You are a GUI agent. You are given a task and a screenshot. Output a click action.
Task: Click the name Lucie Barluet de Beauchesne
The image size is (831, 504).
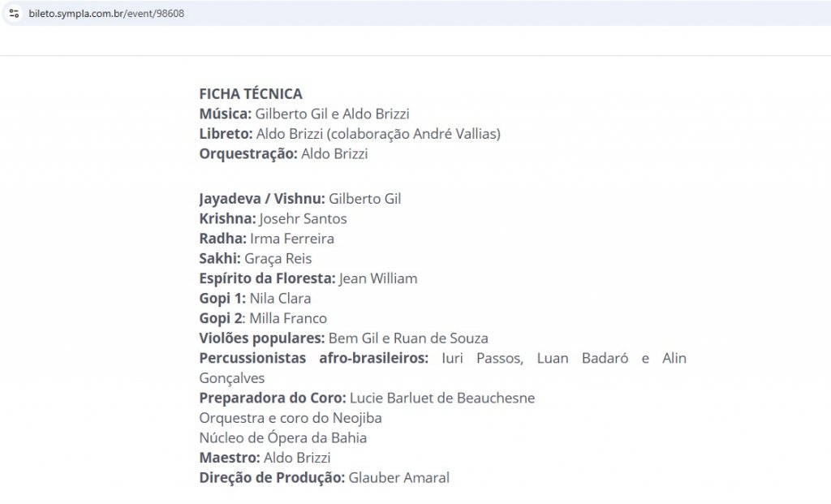click(x=442, y=398)
